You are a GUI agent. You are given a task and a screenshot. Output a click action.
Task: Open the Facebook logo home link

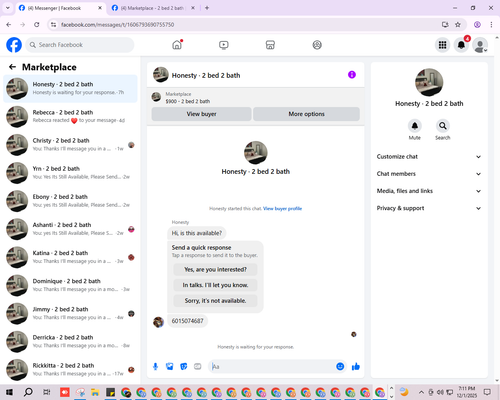pyautogui.click(x=14, y=45)
